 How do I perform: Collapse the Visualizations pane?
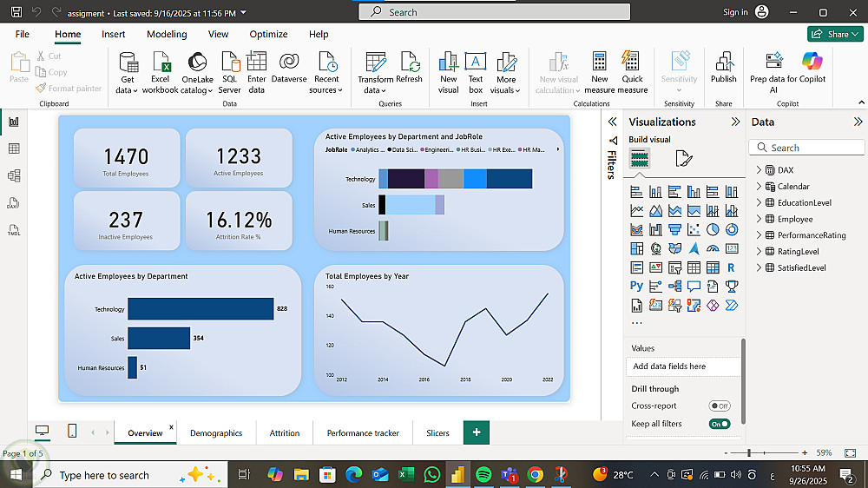(735, 122)
